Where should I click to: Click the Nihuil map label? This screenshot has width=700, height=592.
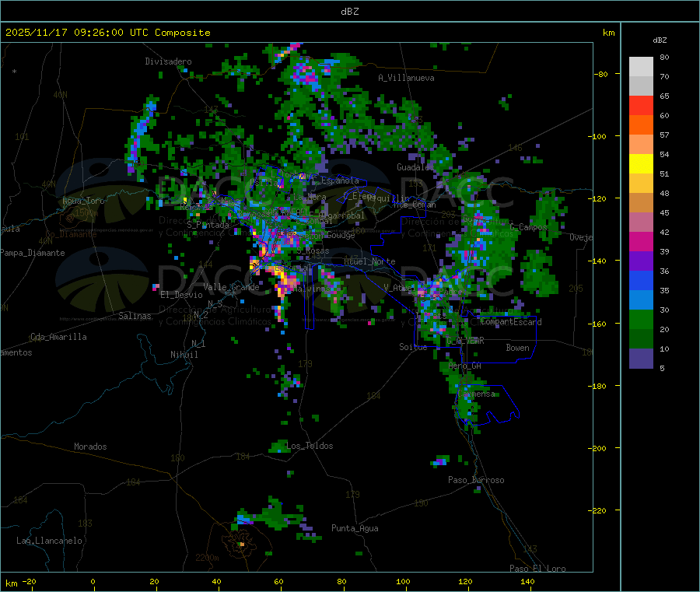(184, 355)
